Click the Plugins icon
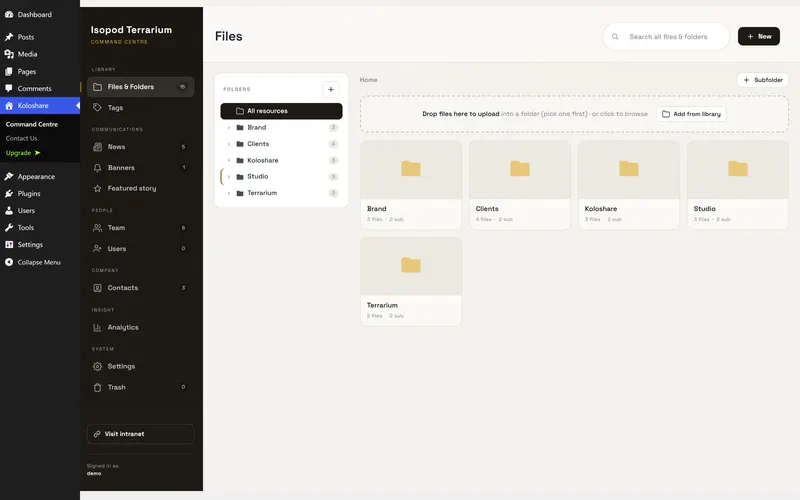This screenshot has width=800, height=500. tap(9, 193)
